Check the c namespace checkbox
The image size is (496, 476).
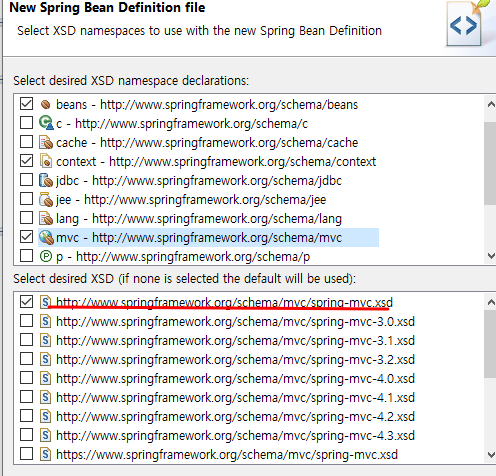(x=26, y=123)
